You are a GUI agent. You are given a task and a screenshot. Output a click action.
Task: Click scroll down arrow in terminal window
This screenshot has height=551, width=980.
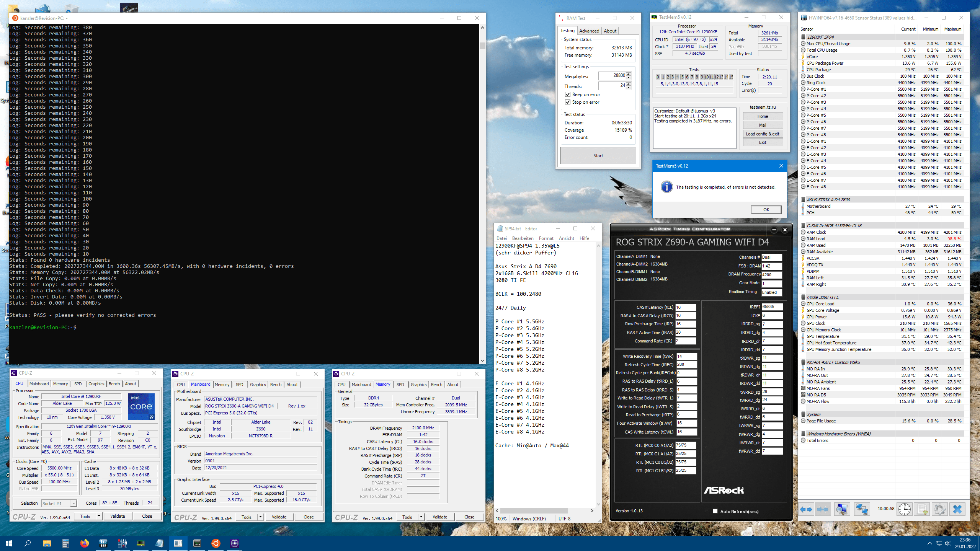click(x=482, y=360)
